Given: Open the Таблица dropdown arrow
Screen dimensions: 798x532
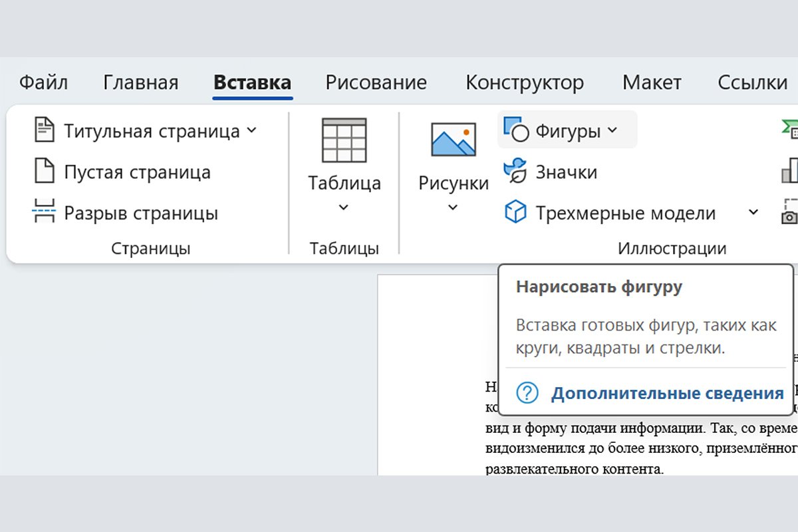Looking at the screenshot, I should (x=344, y=207).
